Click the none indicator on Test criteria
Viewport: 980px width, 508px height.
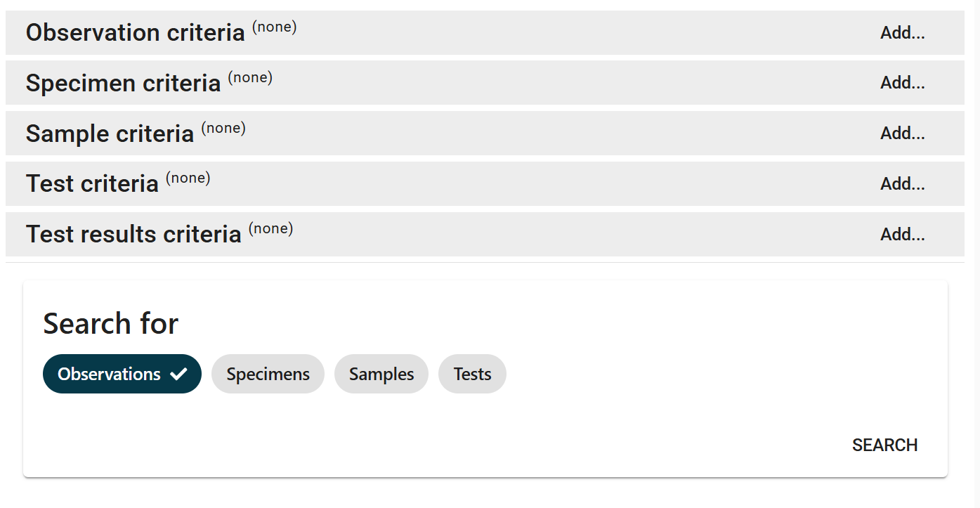point(188,178)
